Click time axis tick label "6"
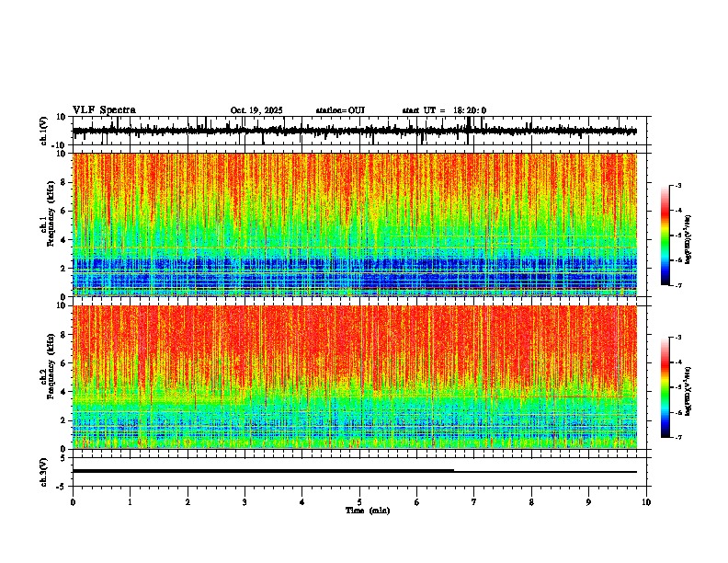Viewport: 728px width, 563px height. (417, 502)
